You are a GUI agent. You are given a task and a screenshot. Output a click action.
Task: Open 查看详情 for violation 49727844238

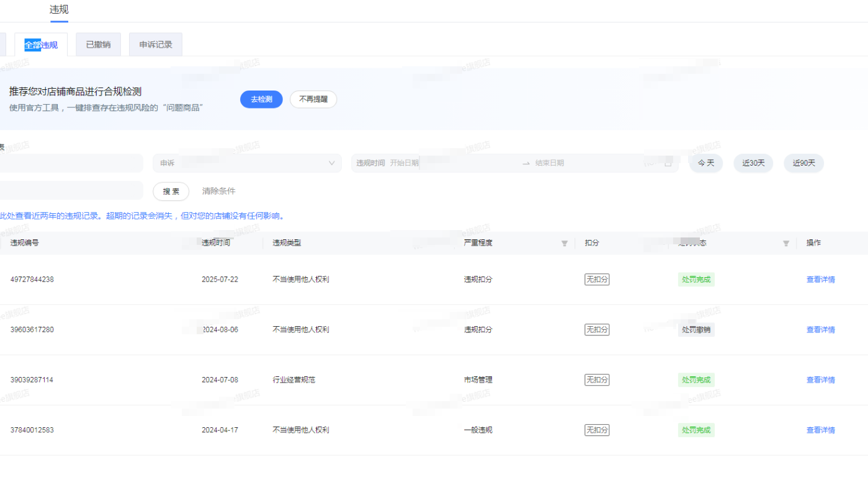point(820,280)
